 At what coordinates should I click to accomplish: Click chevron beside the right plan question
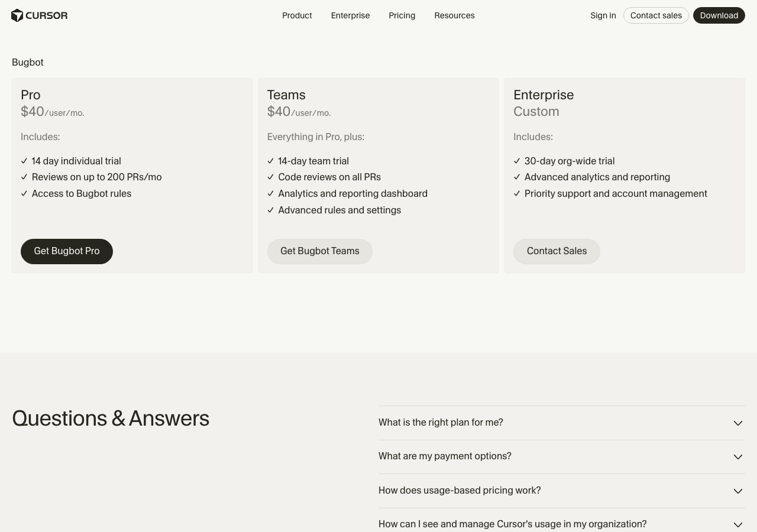[x=737, y=423]
